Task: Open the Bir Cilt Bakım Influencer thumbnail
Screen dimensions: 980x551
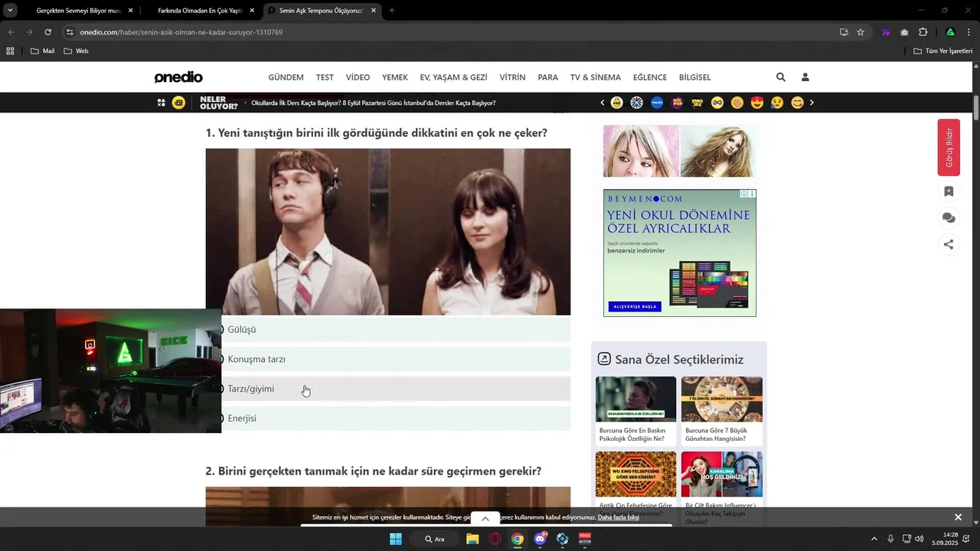Action: pyautogui.click(x=721, y=474)
